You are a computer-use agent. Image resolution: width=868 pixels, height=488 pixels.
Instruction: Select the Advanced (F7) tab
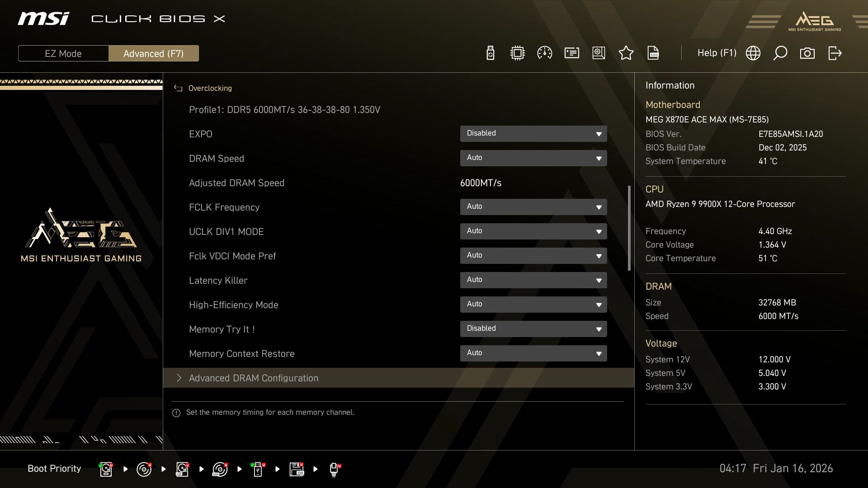(154, 53)
